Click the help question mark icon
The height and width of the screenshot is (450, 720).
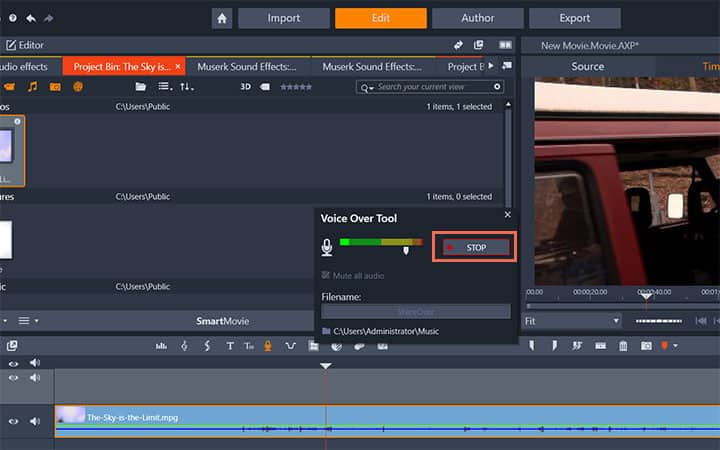(13, 18)
